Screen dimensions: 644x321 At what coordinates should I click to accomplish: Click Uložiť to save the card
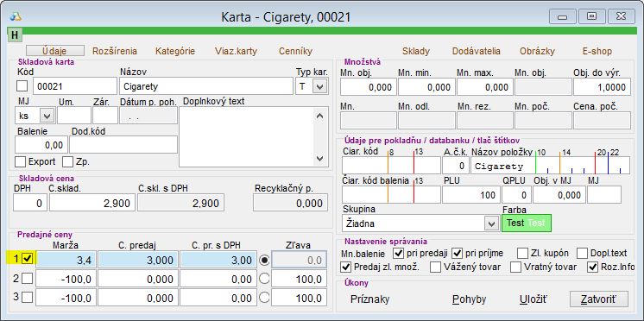(534, 299)
